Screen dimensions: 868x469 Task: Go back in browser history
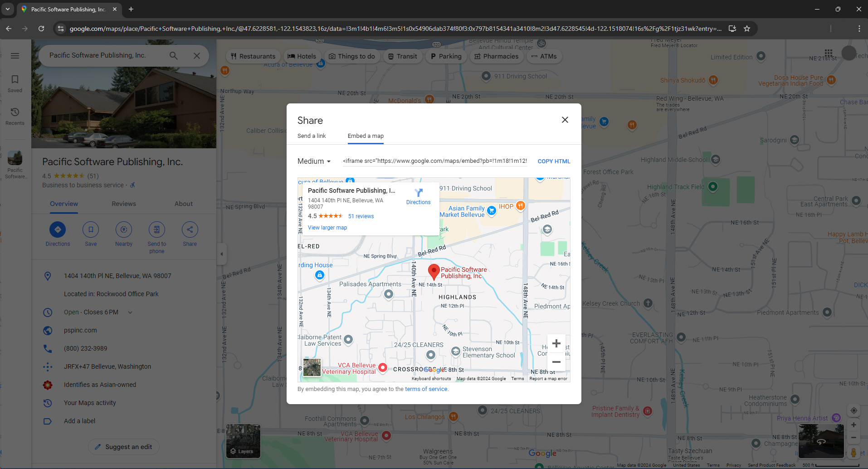coord(9,29)
